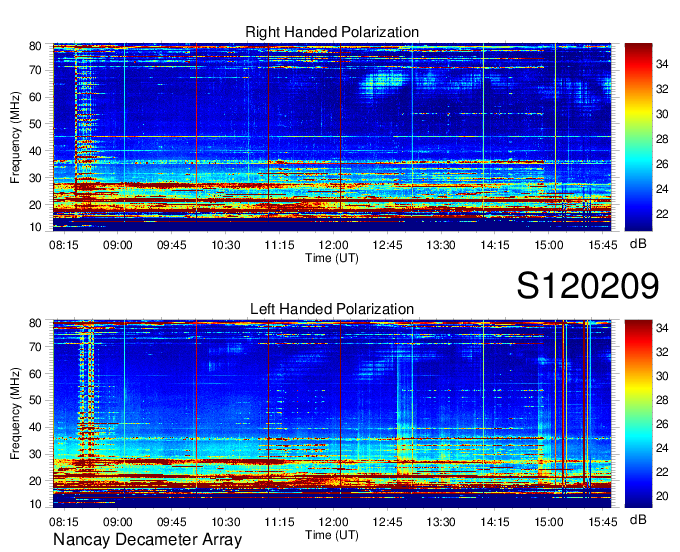Click "Time (UT)" label under the lower plot

coord(332,535)
